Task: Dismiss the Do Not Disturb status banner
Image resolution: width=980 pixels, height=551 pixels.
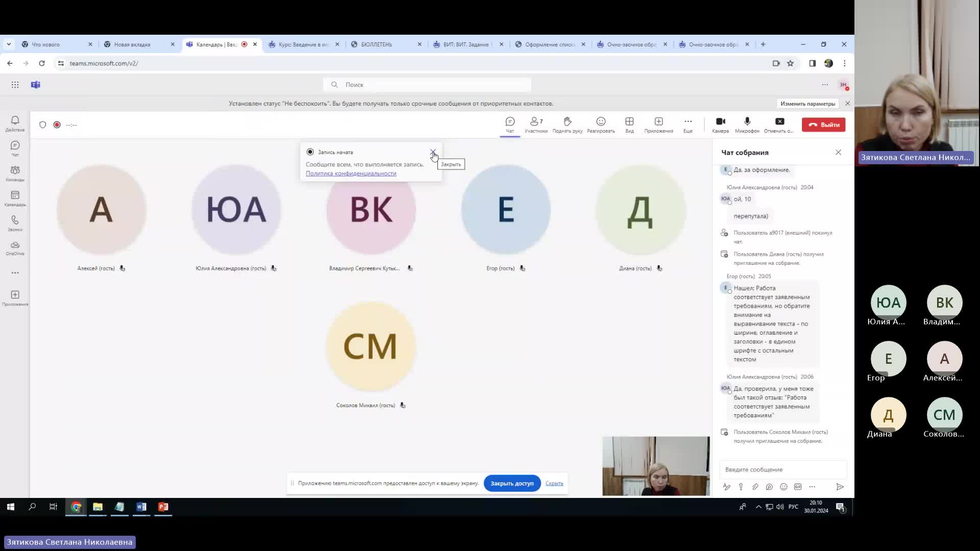Action: pos(848,104)
